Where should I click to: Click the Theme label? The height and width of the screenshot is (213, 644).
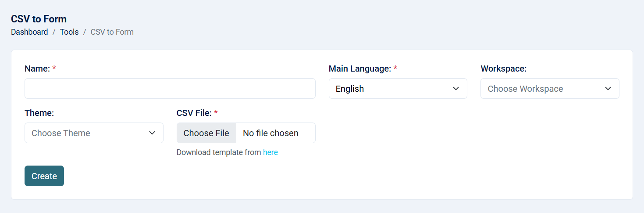[39, 113]
